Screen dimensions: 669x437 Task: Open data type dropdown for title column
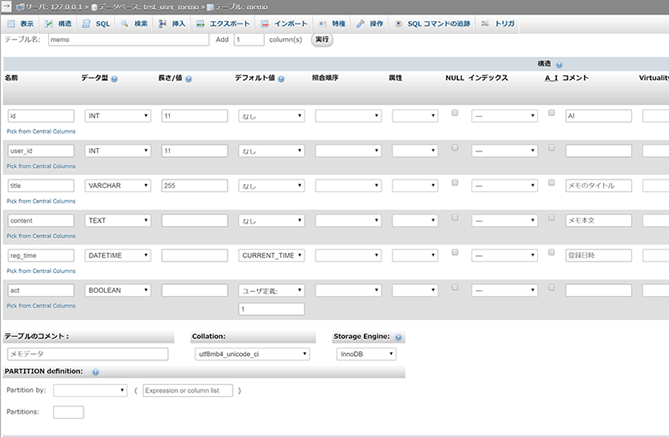[118, 186]
